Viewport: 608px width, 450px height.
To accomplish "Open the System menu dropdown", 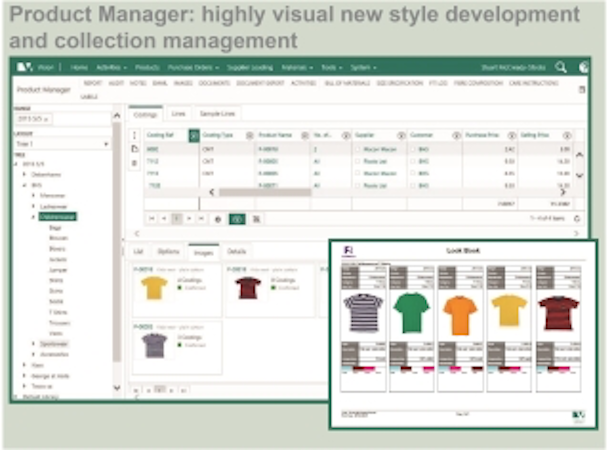I will point(363,67).
